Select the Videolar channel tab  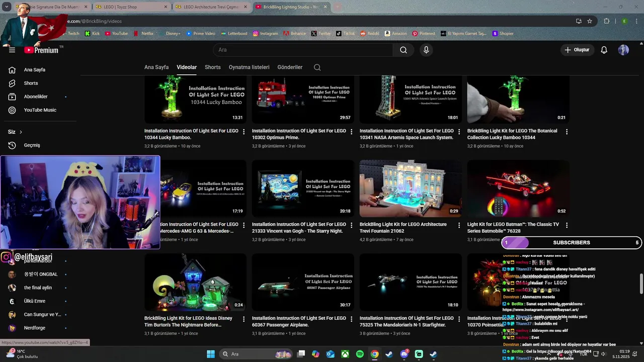(187, 67)
